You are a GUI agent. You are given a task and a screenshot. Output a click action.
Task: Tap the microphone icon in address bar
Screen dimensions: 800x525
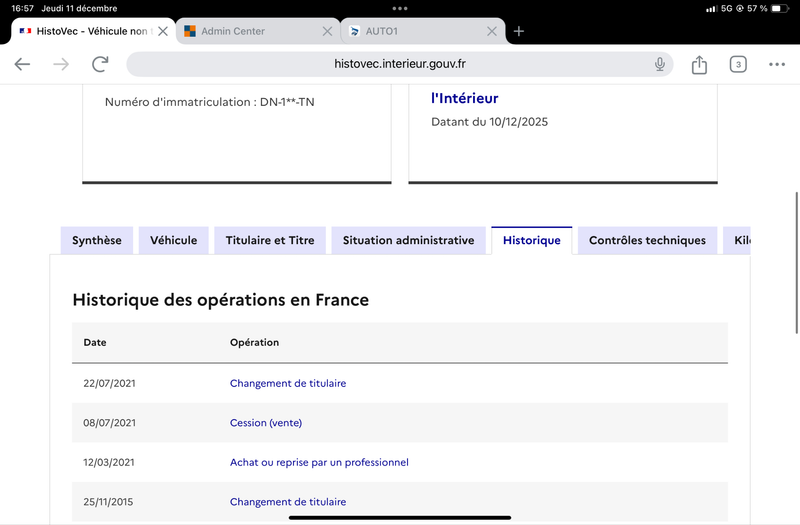click(660, 64)
